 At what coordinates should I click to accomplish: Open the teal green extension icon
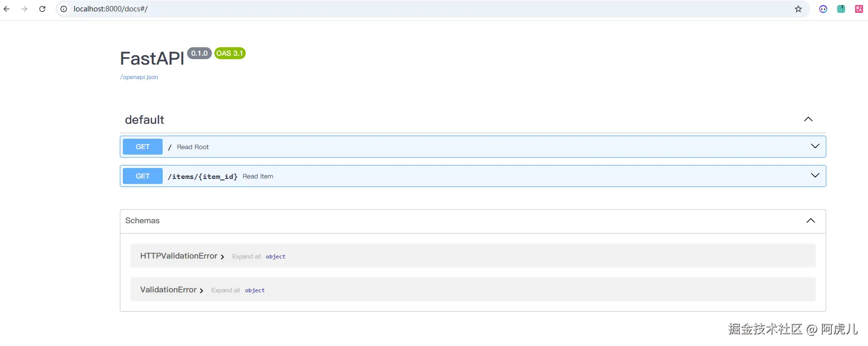[x=841, y=9]
